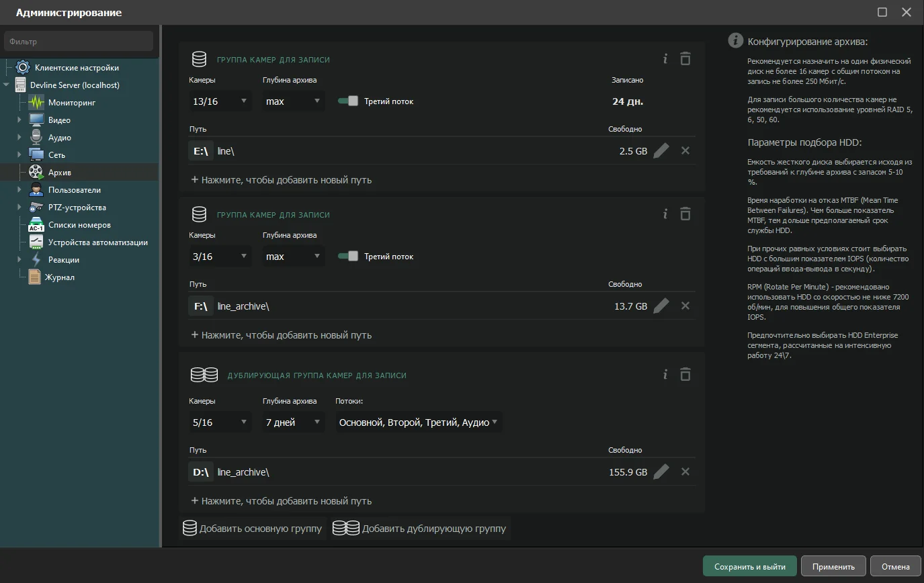Click the Применить button

pyautogui.click(x=833, y=566)
